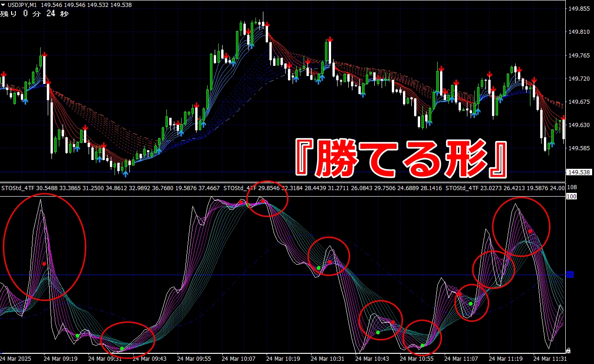Select the red dot inside the large leftmost red circle

coord(45,264)
